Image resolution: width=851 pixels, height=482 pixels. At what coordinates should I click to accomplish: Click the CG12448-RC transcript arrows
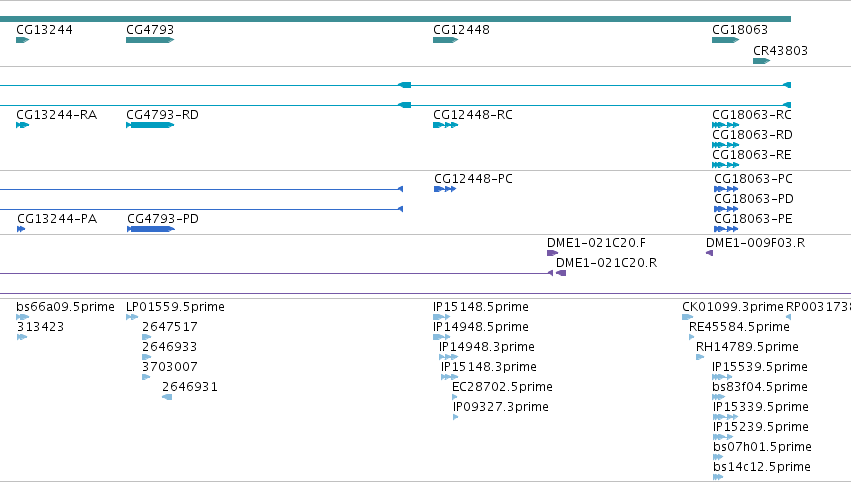446,125
